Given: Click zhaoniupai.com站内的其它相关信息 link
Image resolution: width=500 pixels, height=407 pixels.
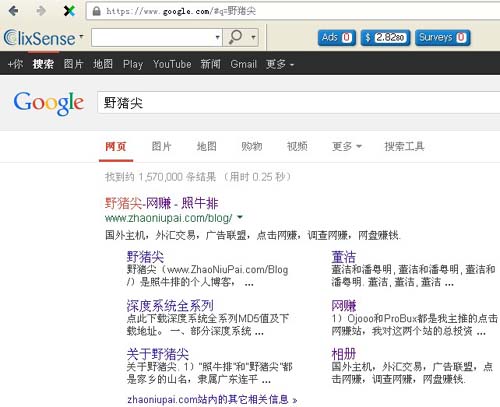Looking at the screenshot, I should (x=212, y=399).
